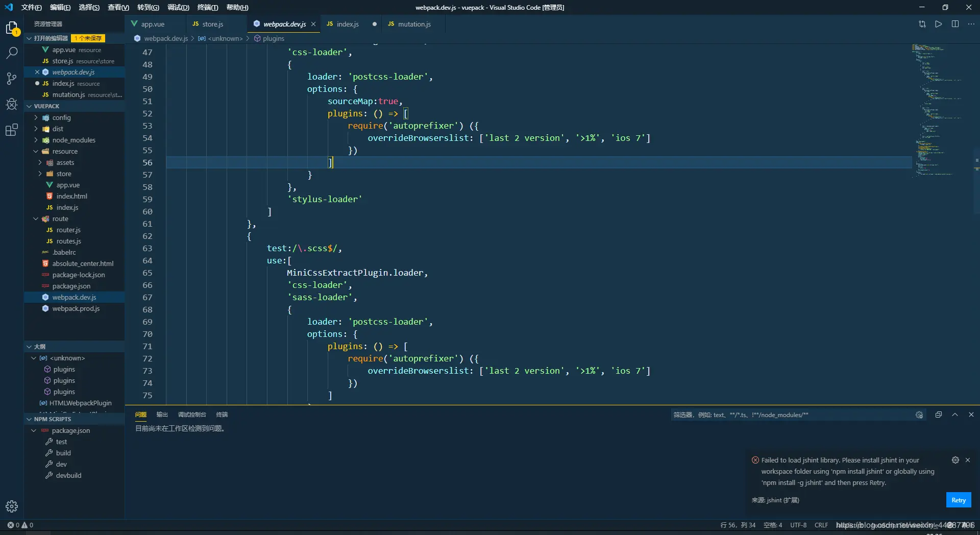Open the Source Control view

pos(12,78)
